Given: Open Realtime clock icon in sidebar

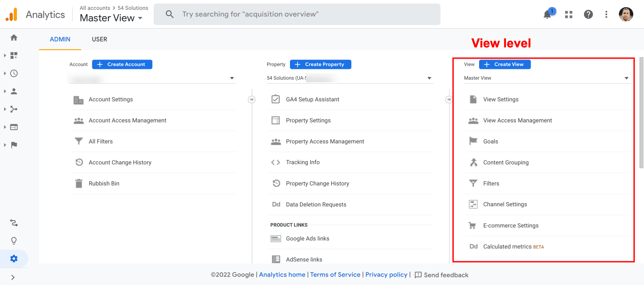Looking at the screenshot, I should point(14,73).
